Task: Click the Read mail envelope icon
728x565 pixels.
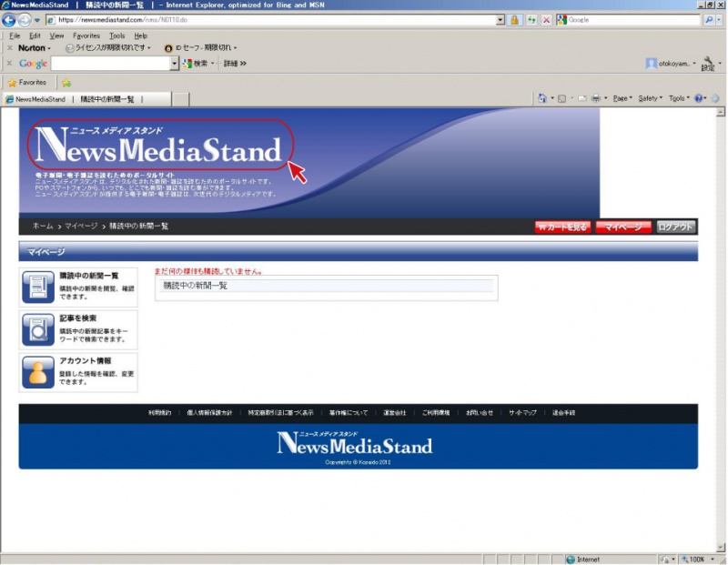Action: point(582,98)
